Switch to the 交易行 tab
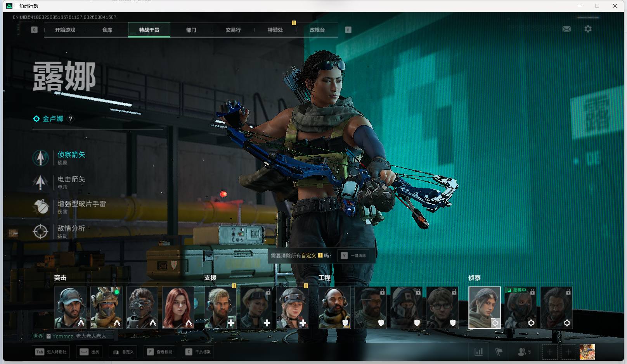 pos(233,30)
